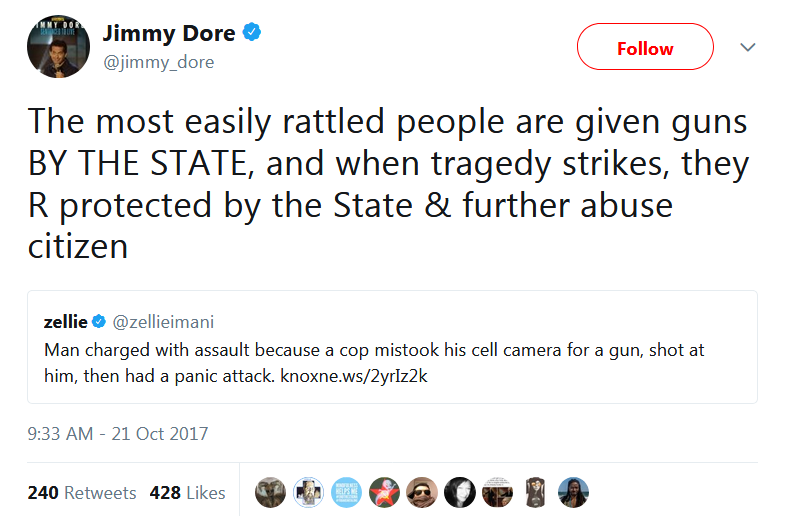Open the @zellieimani handle in the quote
This screenshot has height=516, width=786.
164,322
